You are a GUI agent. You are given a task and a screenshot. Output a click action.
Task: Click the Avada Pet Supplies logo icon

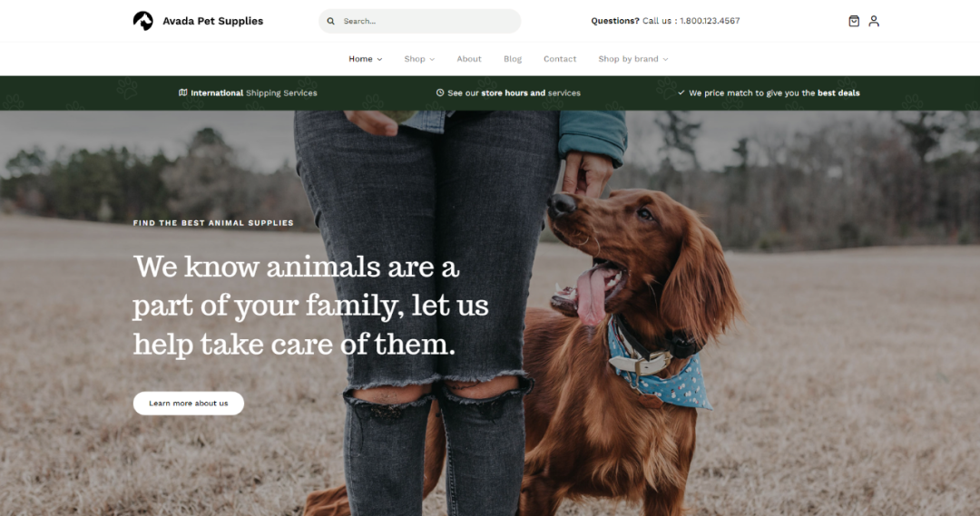click(143, 21)
